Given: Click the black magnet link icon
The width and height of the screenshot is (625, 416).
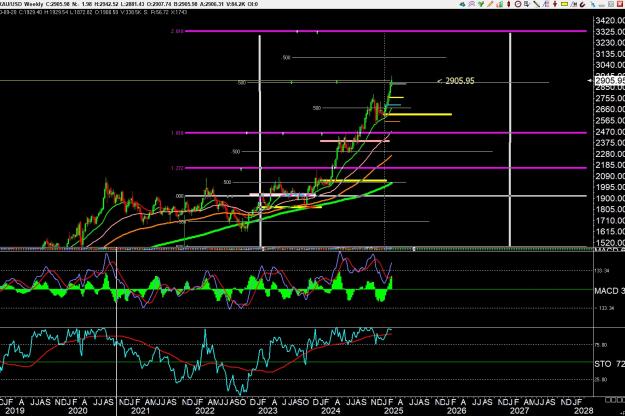Looking at the screenshot, I should (x=583, y=4).
